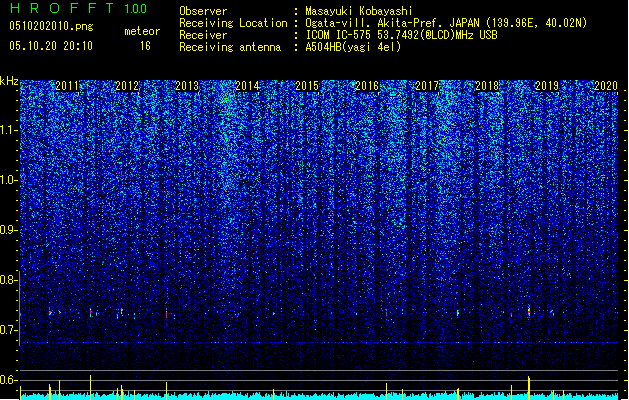Screen dimensions: 629x400
Task: Click the 1.1 kHz axis label
Action: (9, 130)
